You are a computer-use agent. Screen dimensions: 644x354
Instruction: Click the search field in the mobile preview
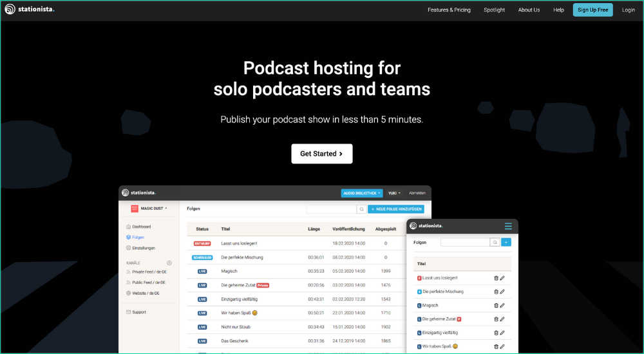tap(466, 242)
